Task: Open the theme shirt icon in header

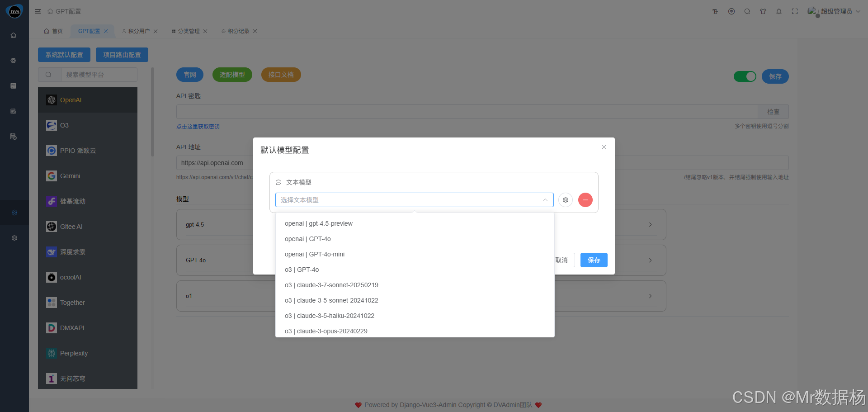Action: tap(763, 11)
